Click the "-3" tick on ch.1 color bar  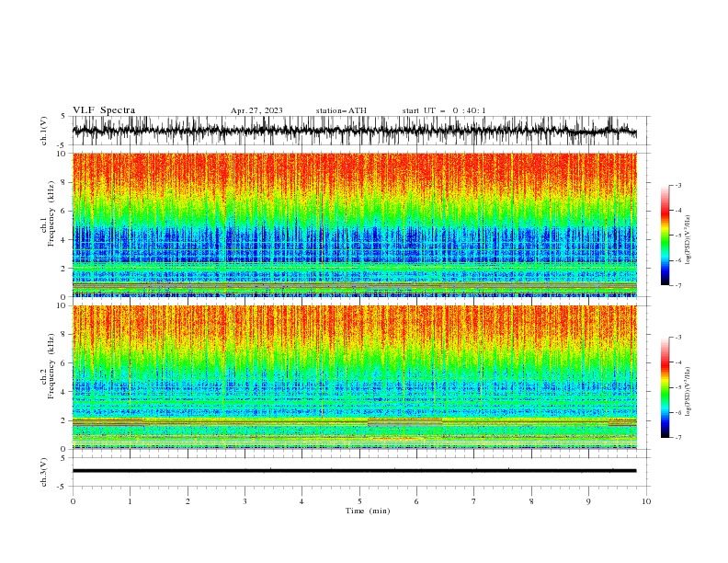[677, 185]
